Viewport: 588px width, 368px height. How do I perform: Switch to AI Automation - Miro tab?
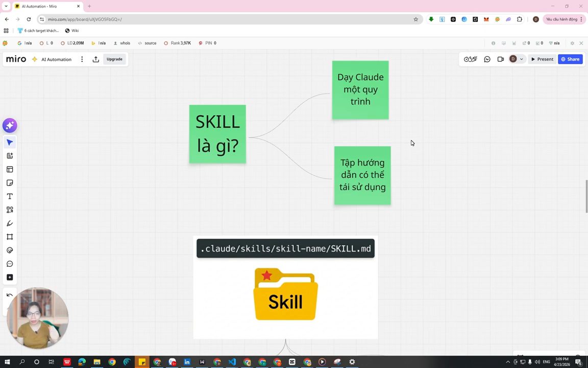pyautogui.click(x=47, y=6)
